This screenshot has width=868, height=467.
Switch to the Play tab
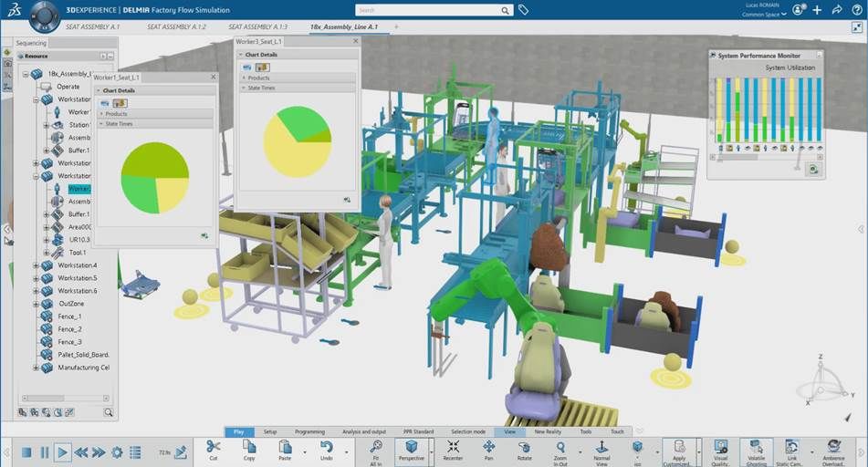pyautogui.click(x=238, y=431)
